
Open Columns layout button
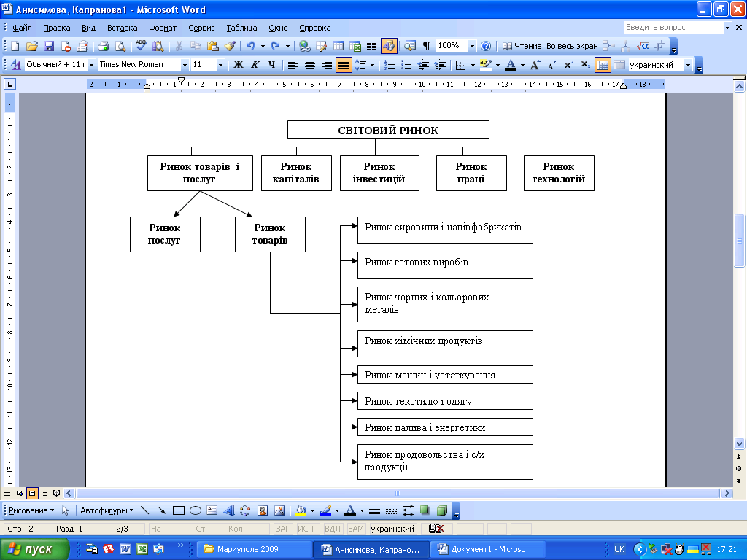click(371, 46)
